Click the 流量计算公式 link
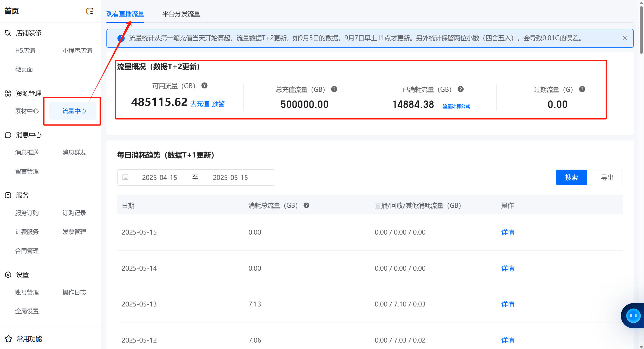The image size is (644, 349). click(456, 106)
